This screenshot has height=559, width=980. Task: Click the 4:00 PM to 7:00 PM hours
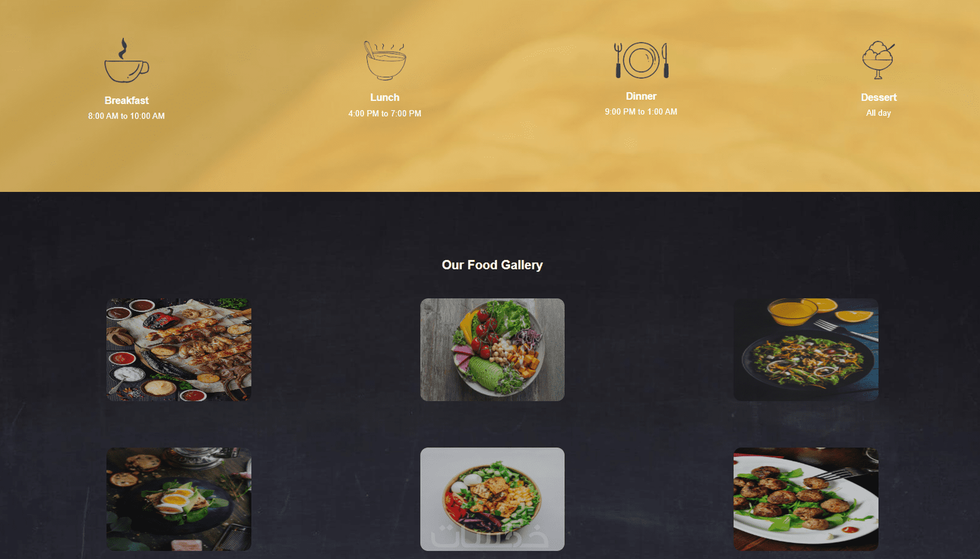click(385, 114)
